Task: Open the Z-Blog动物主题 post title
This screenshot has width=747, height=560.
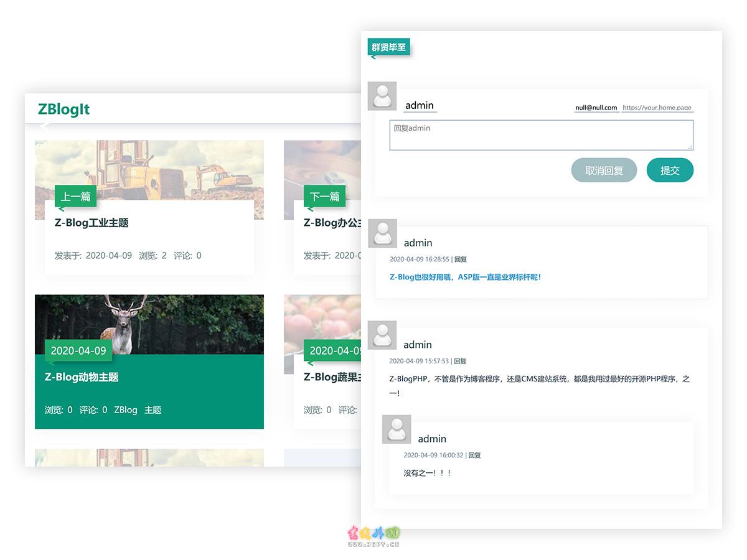Action: coord(82,377)
